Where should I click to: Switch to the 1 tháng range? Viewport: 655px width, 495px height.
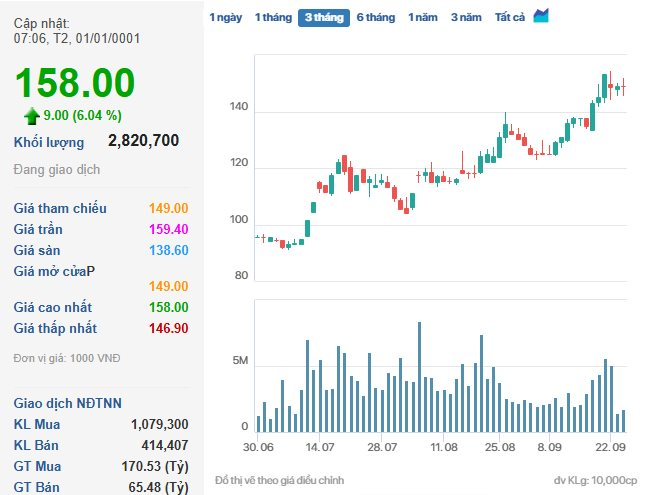point(271,17)
